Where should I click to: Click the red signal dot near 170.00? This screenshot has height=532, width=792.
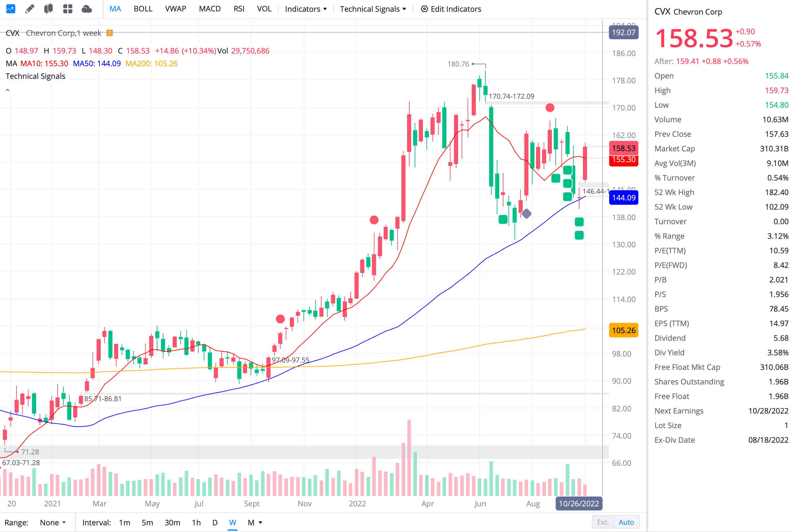[x=550, y=108]
